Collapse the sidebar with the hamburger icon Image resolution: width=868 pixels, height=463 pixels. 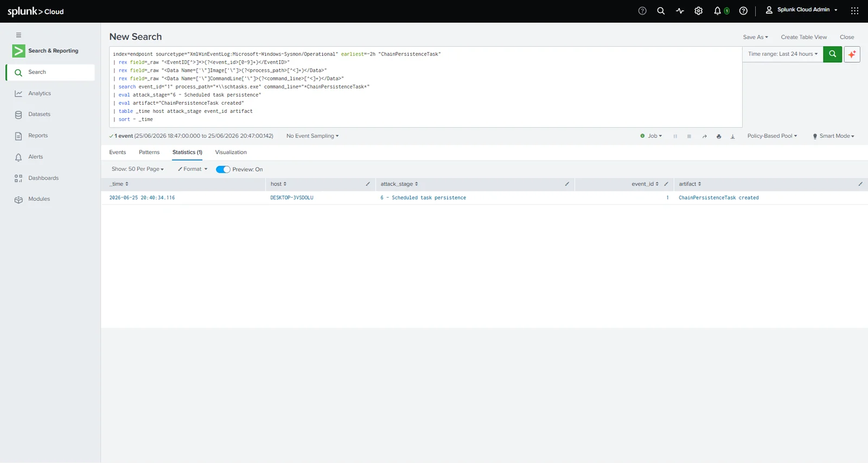tap(18, 35)
